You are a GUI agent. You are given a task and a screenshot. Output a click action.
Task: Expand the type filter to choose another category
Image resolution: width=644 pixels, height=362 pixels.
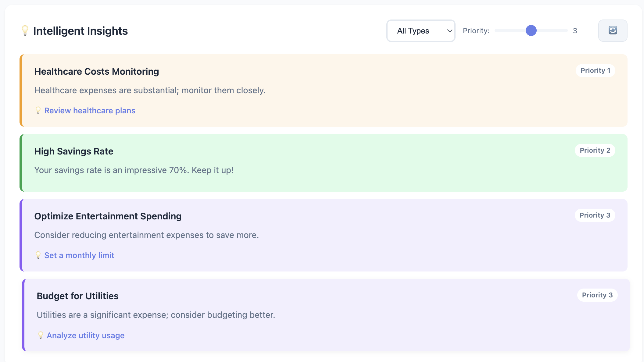[x=420, y=31]
